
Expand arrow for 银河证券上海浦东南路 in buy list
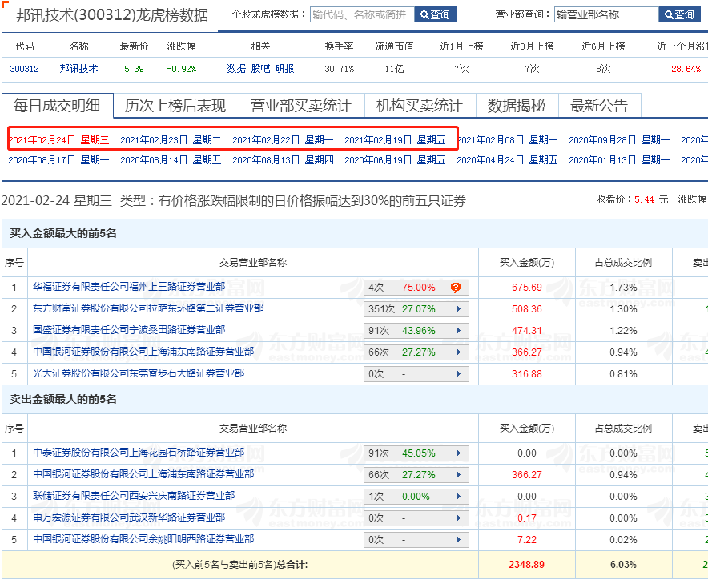click(x=458, y=352)
